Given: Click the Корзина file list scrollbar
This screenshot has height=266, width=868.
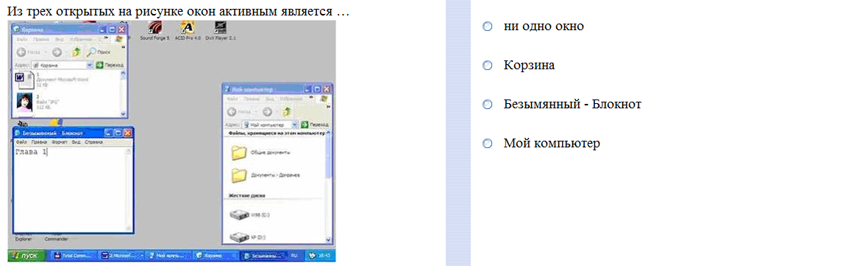Looking at the screenshot, I should [x=123, y=94].
